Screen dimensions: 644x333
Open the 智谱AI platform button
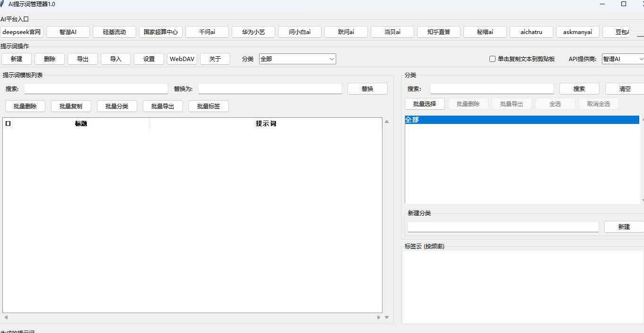(68, 32)
